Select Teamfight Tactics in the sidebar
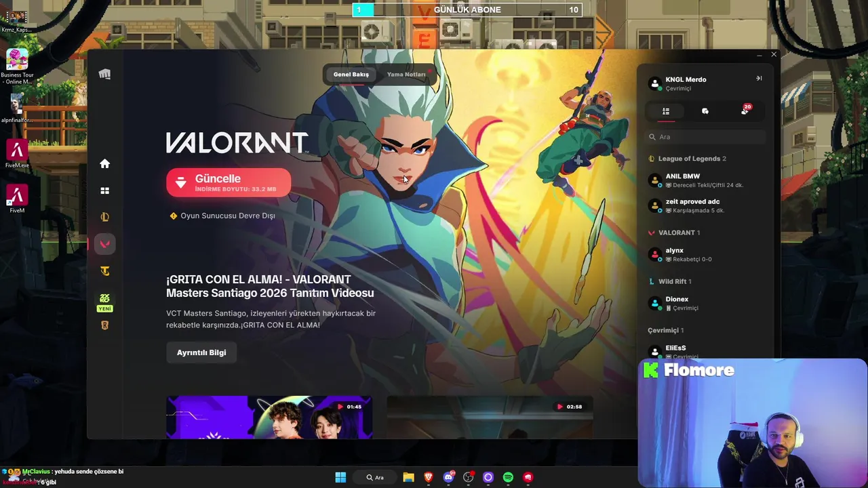The width and height of the screenshot is (868, 488). tap(104, 271)
